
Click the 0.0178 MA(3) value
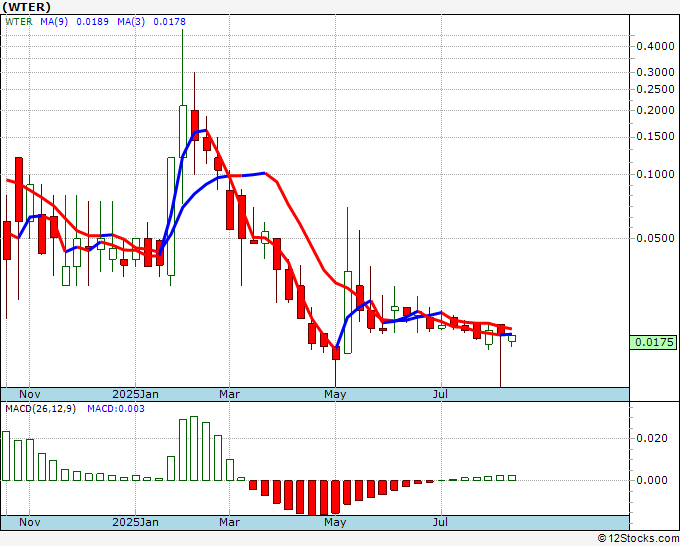point(170,21)
